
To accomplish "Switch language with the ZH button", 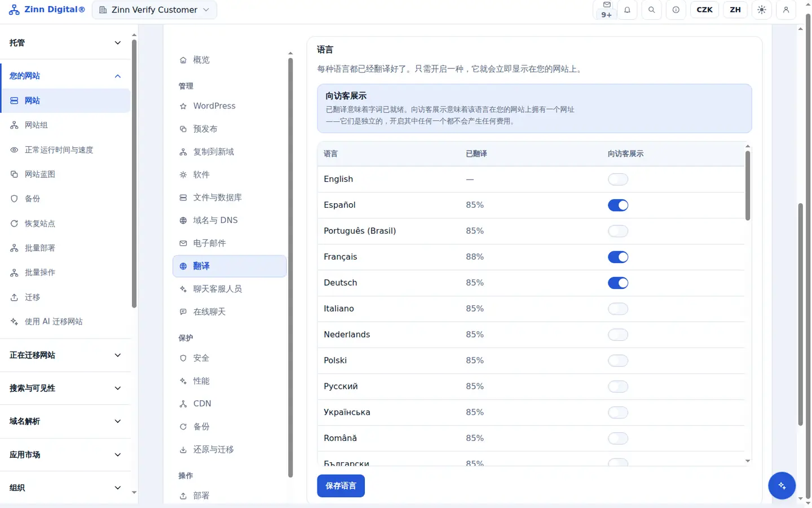I will click(x=735, y=10).
